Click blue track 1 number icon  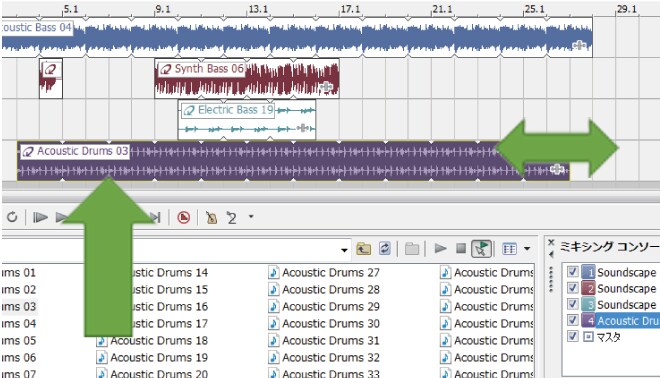coord(588,272)
